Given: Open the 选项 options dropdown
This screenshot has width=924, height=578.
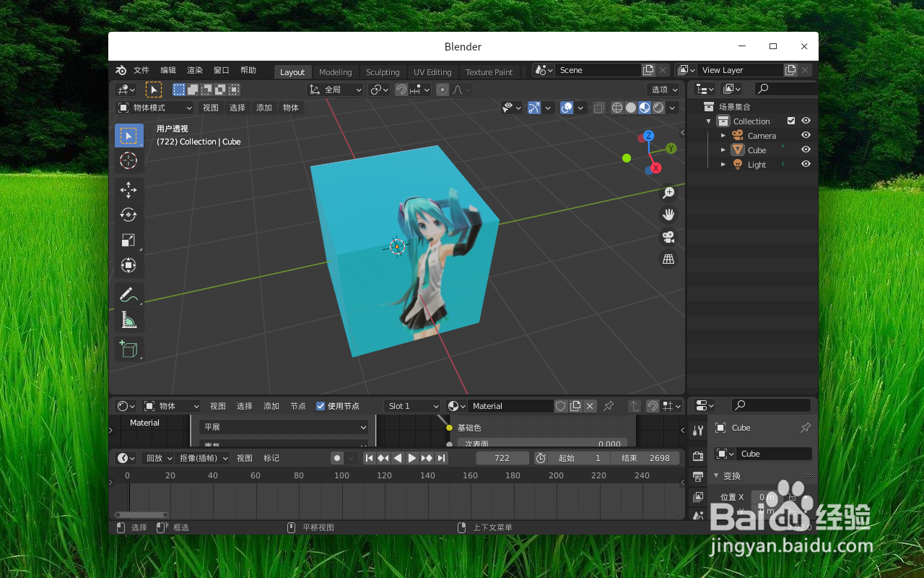Looking at the screenshot, I should [x=663, y=90].
